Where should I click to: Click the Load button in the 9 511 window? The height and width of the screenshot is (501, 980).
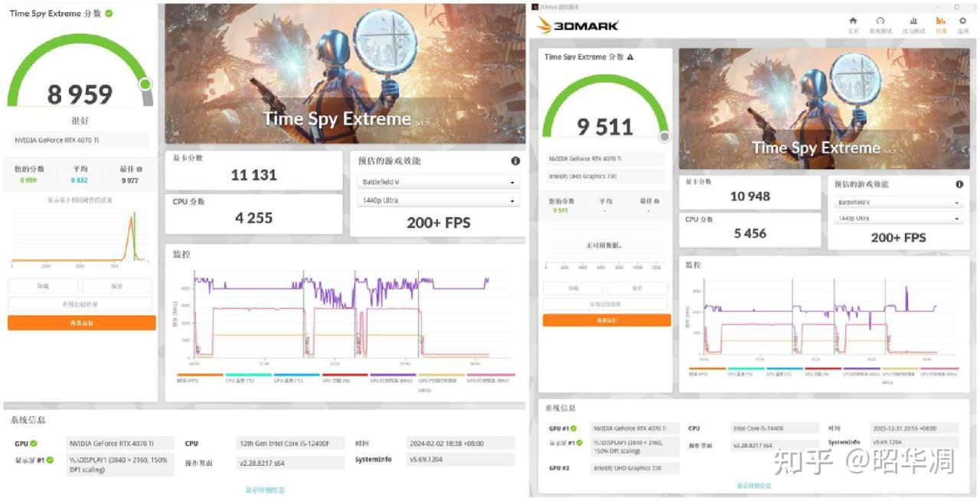click(x=573, y=288)
